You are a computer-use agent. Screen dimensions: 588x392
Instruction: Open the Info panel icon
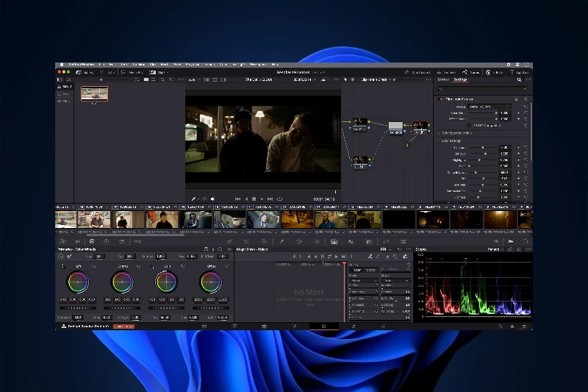pyautogui.click(x=526, y=241)
